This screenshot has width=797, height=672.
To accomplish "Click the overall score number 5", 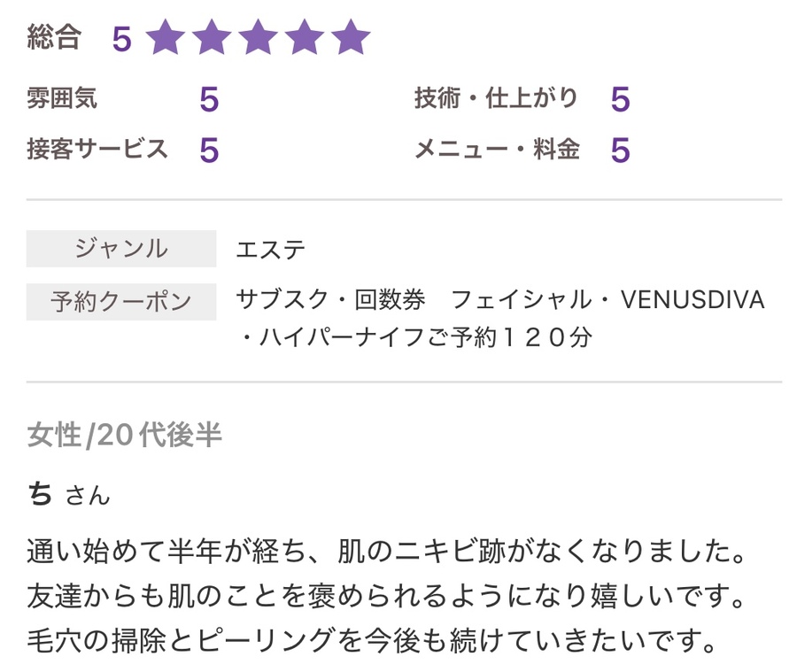I will [121, 39].
